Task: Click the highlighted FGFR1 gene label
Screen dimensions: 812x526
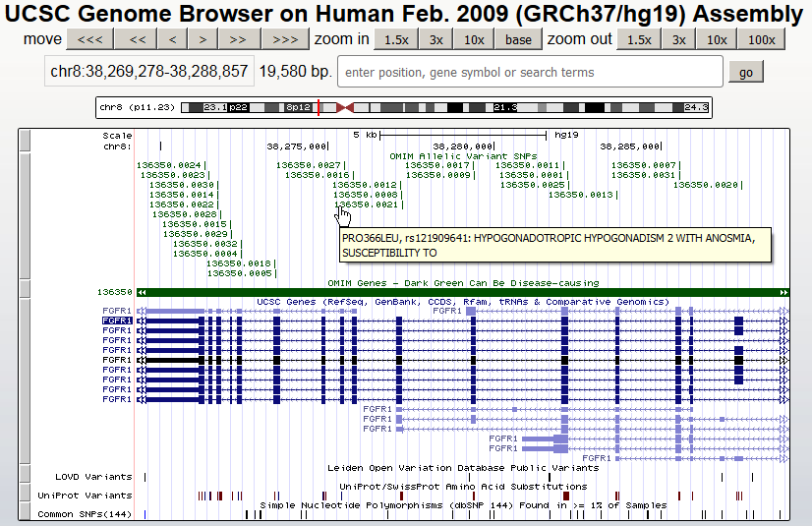Action: tap(117, 321)
